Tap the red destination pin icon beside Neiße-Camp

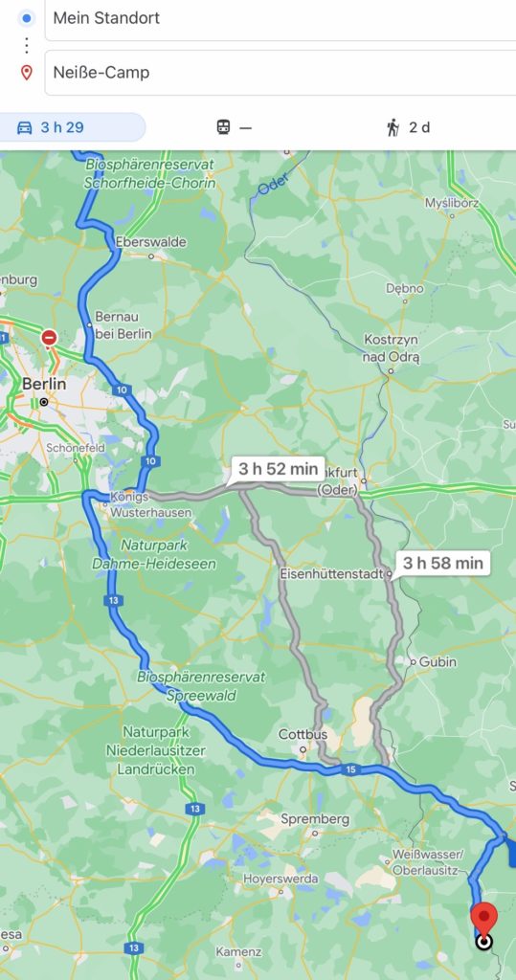(x=26, y=73)
